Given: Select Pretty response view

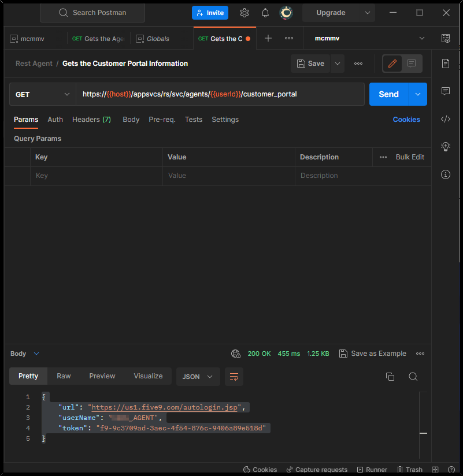Looking at the screenshot, I should [28, 376].
